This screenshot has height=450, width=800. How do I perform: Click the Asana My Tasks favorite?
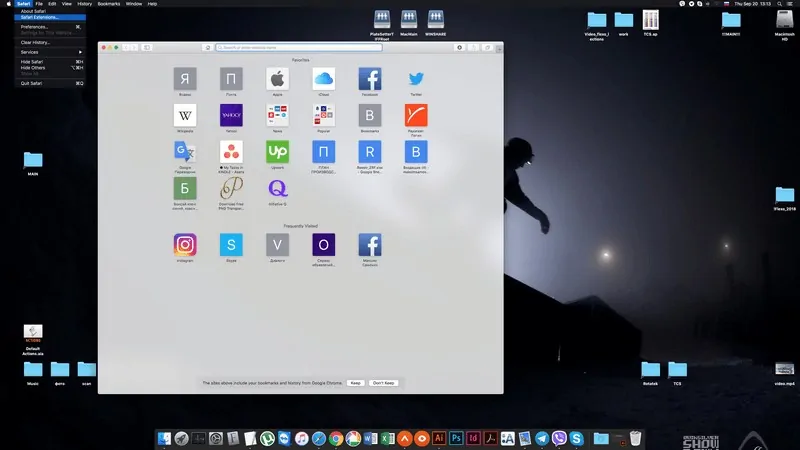pos(231,152)
